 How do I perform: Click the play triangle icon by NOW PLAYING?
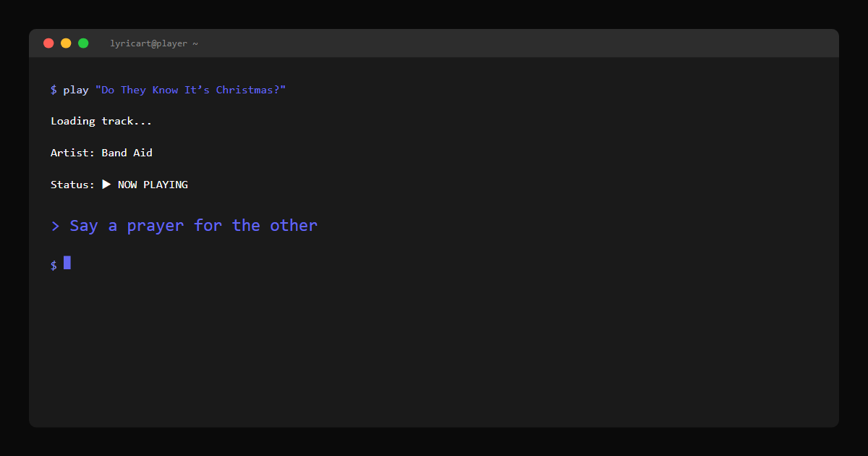point(106,185)
